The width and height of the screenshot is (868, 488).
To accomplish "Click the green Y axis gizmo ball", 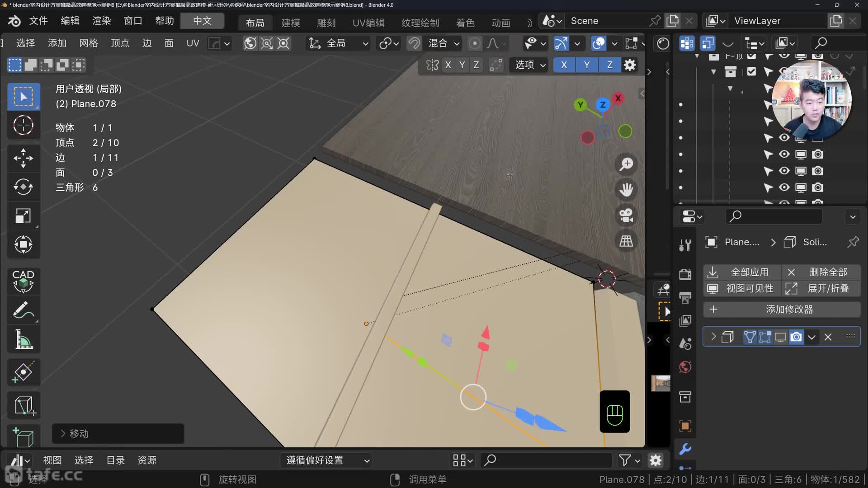I will pyautogui.click(x=580, y=105).
